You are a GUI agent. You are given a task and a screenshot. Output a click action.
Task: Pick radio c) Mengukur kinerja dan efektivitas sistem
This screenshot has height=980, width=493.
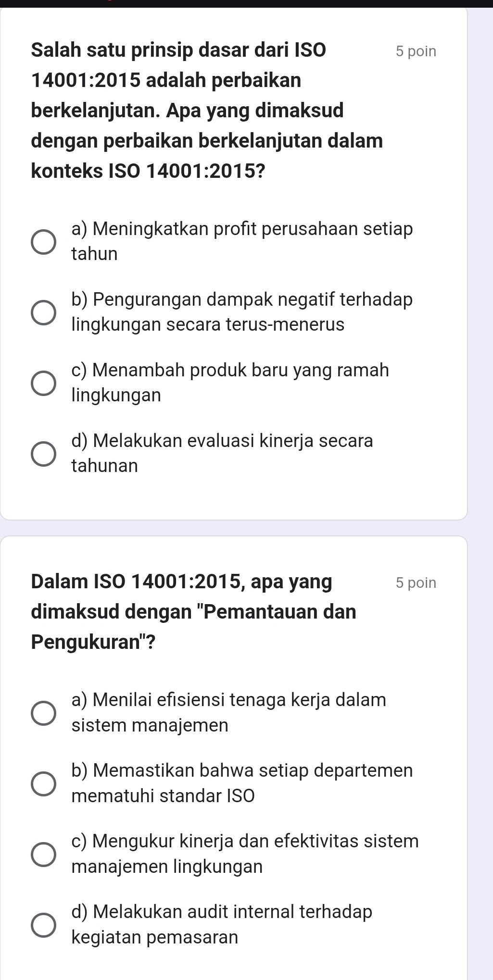[43, 855]
